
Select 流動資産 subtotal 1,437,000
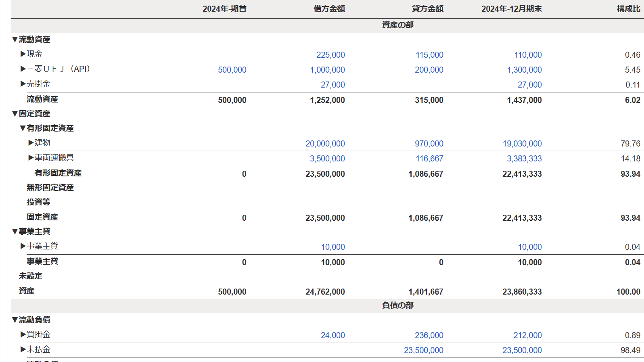pos(524,100)
